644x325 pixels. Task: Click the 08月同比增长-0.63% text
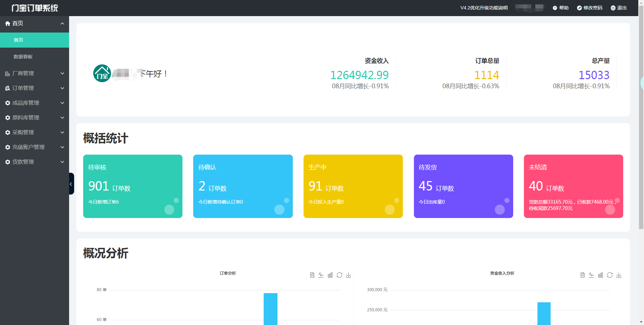[x=471, y=86]
